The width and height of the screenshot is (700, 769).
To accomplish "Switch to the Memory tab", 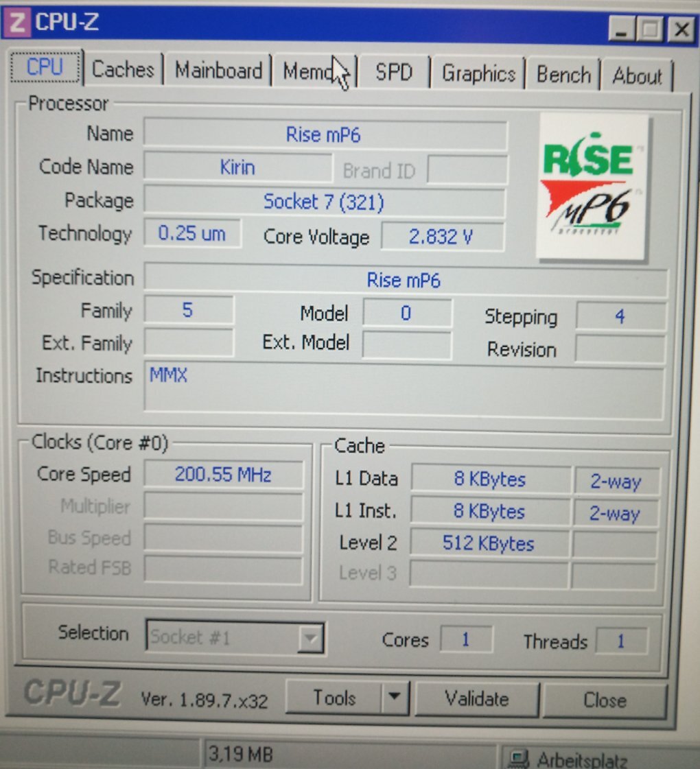I will pos(314,72).
